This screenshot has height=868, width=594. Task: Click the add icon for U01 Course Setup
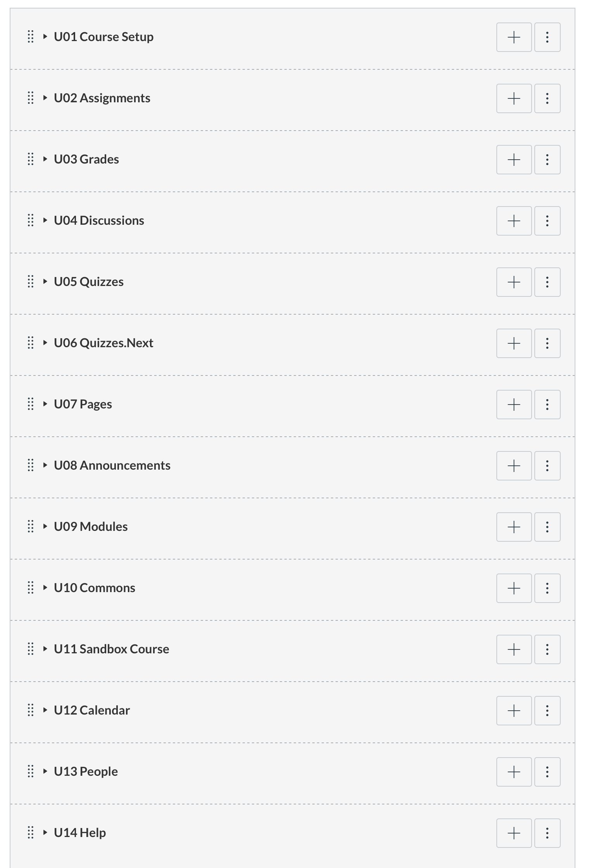pyautogui.click(x=514, y=37)
